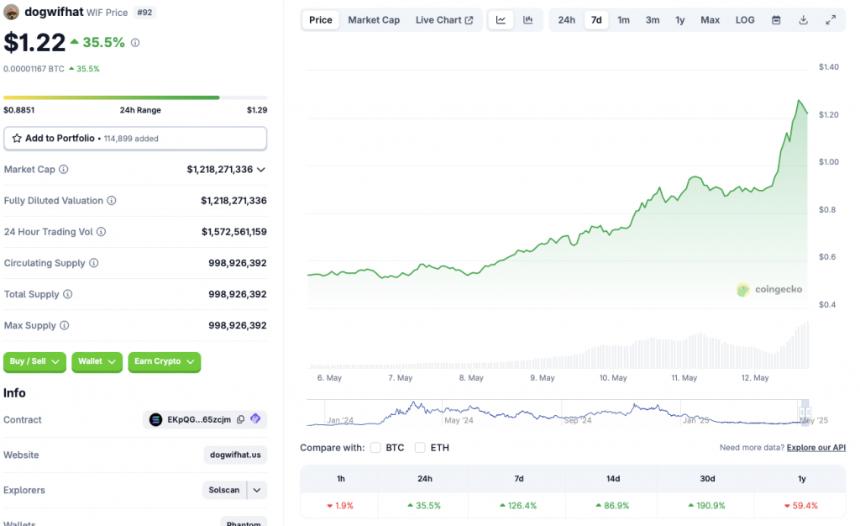Click the star icon in Add to Portfolio

17,138
